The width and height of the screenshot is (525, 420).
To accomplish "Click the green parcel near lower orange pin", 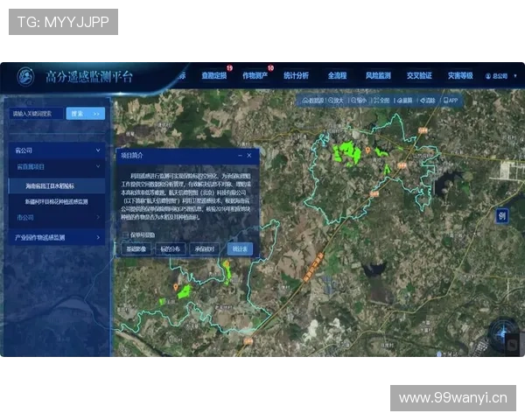I will [184, 291].
